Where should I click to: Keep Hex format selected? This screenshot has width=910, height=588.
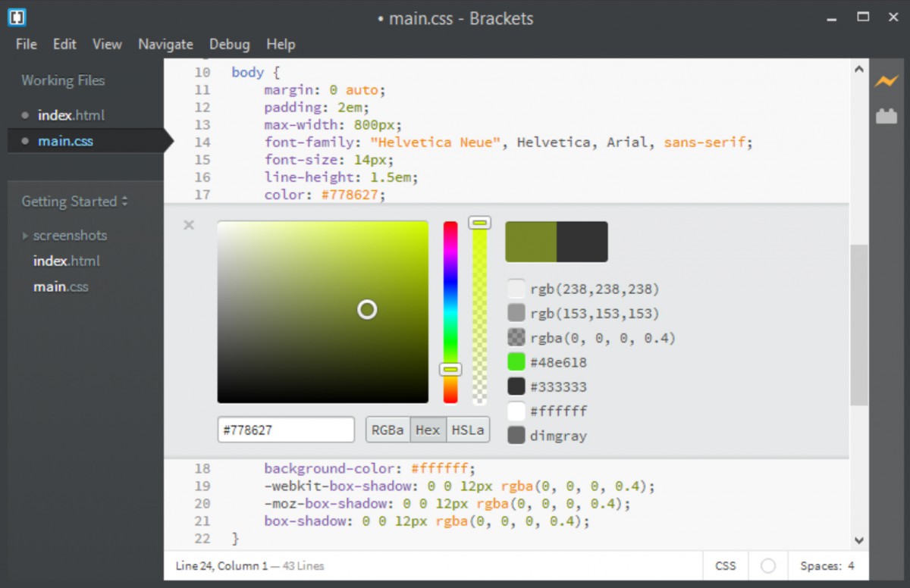(x=428, y=429)
